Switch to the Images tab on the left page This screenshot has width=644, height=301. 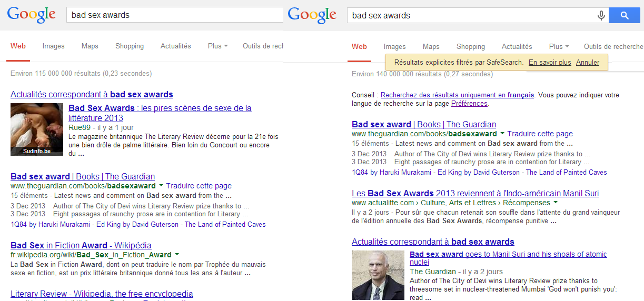click(x=54, y=46)
